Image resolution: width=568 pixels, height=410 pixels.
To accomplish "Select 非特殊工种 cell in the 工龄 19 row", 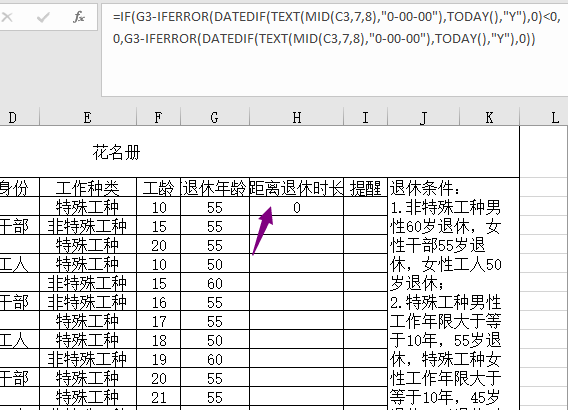I will tap(88, 359).
